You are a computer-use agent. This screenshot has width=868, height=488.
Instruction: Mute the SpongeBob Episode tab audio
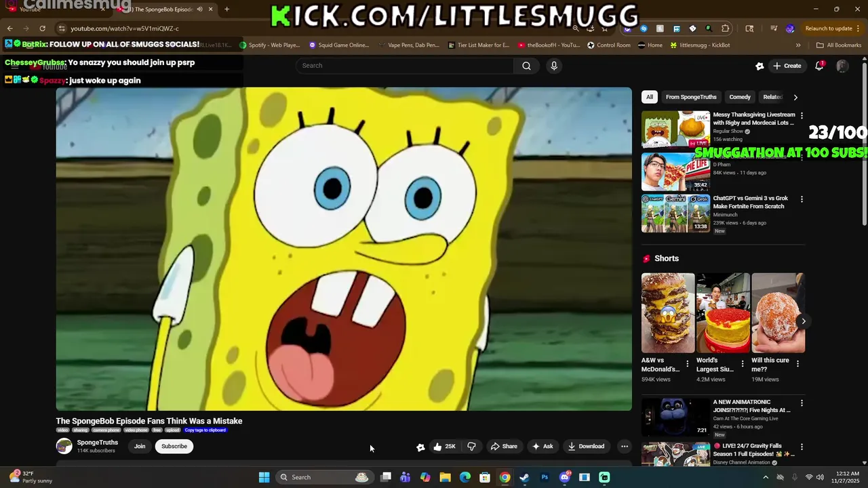[199, 9]
